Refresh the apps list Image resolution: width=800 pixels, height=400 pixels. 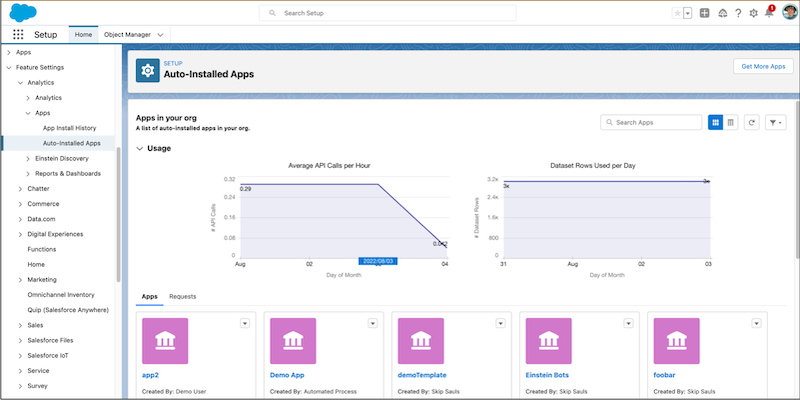click(752, 122)
